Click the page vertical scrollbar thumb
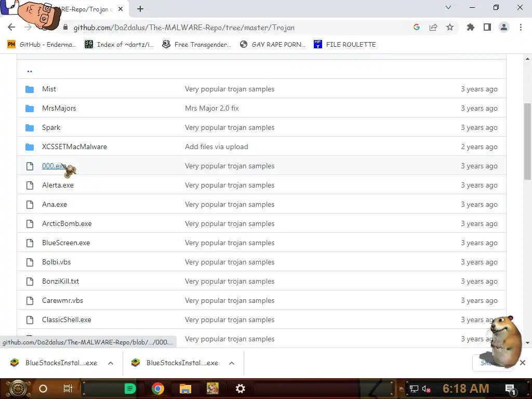Image resolution: width=532 pixels, height=399 pixels. coord(527,141)
